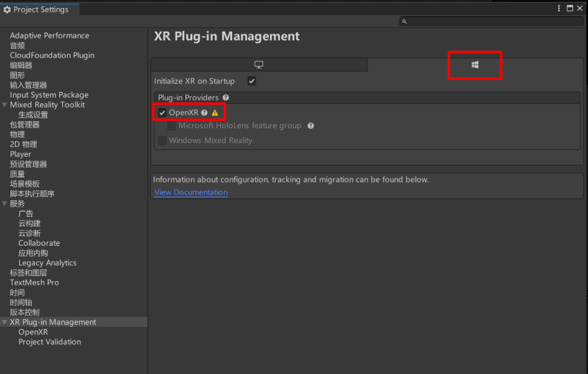This screenshot has height=374, width=588.
Task: Click the XR Plug-in Management page title
Action: point(227,36)
